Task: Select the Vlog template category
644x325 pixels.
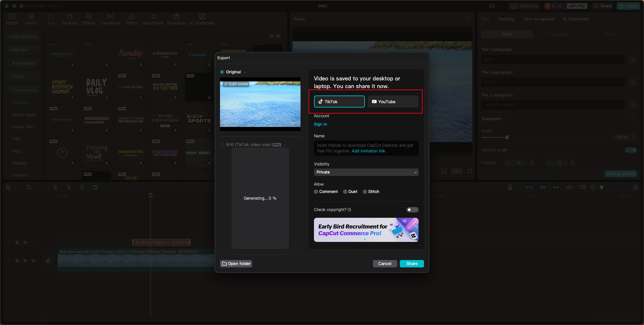Action: click(16, 151)
